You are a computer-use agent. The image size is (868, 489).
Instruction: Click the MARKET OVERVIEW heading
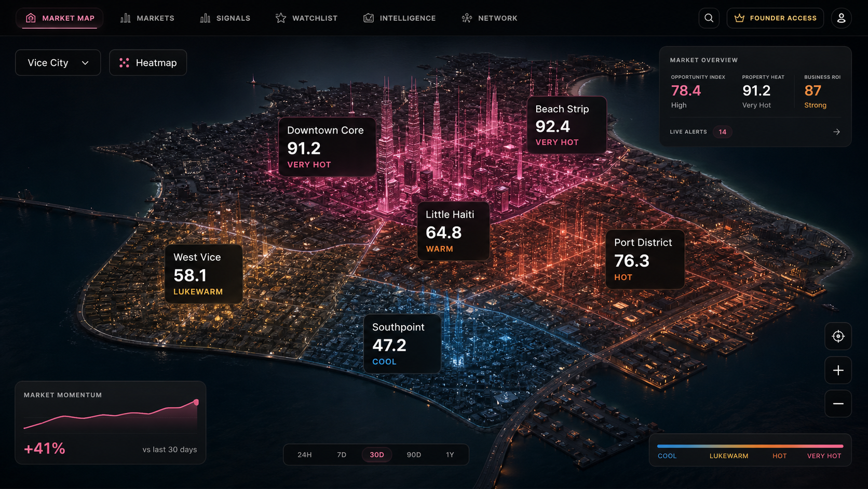point(704,60)
